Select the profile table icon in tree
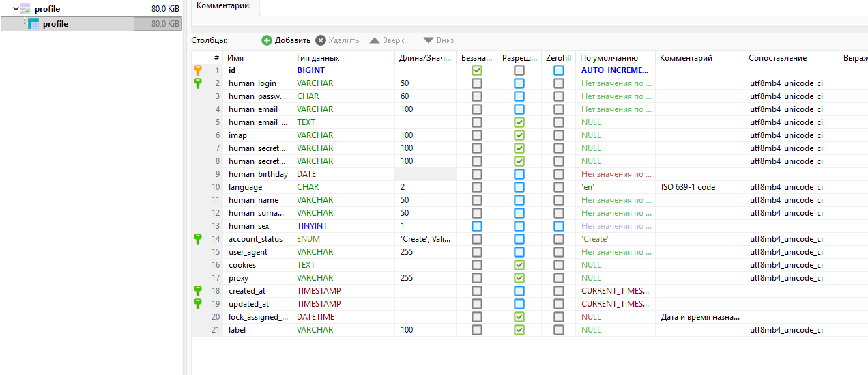The image size is (868, 375). (x=33, y=24)
